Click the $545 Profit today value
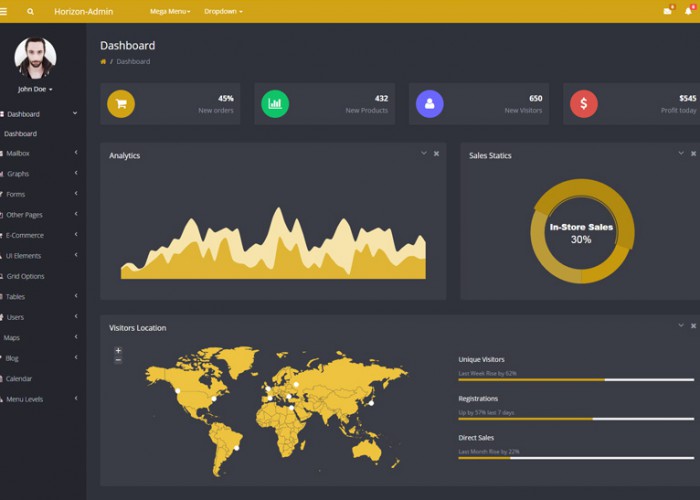This screenshot has width=700, height=500. tap(688, 99)
